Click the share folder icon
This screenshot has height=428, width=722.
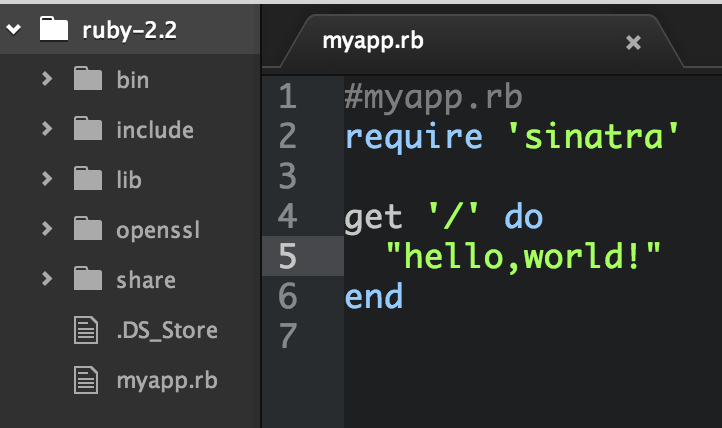[88, 278]
